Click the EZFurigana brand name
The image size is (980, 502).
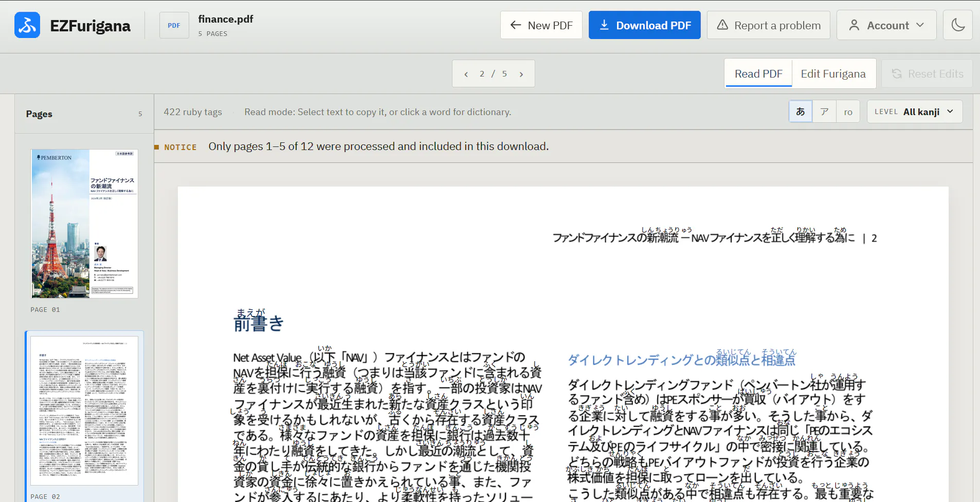90,26
